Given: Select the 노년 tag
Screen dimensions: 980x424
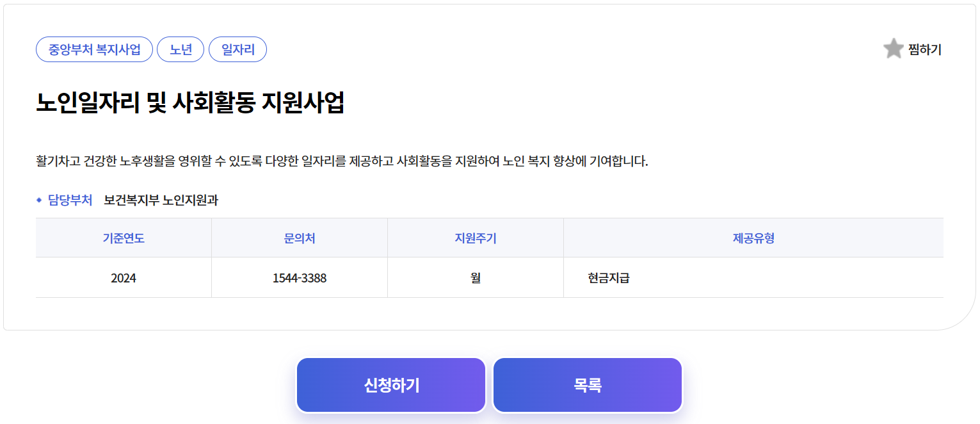Looking at the screenshot, I should pyautogui.click(x=181, y=49).
